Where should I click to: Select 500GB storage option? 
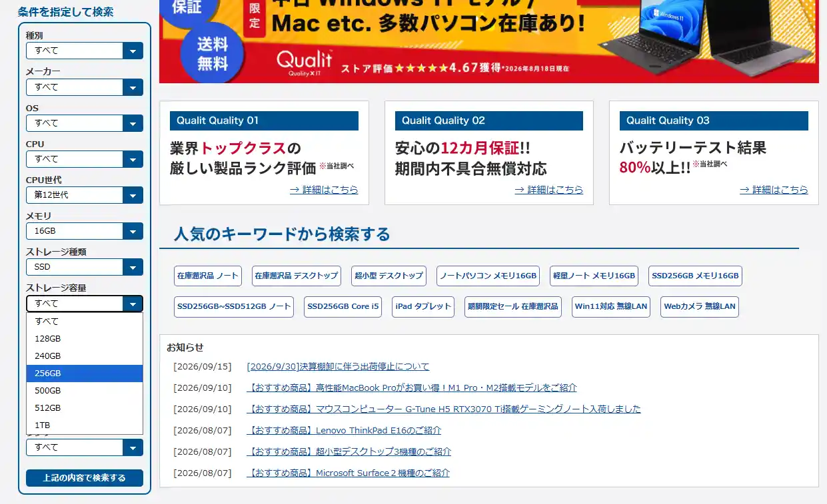[x=85, y=391]
